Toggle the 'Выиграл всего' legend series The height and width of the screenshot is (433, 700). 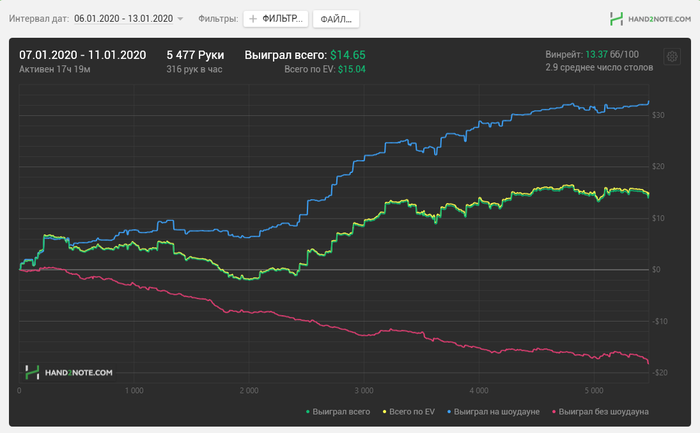(338, 412)
